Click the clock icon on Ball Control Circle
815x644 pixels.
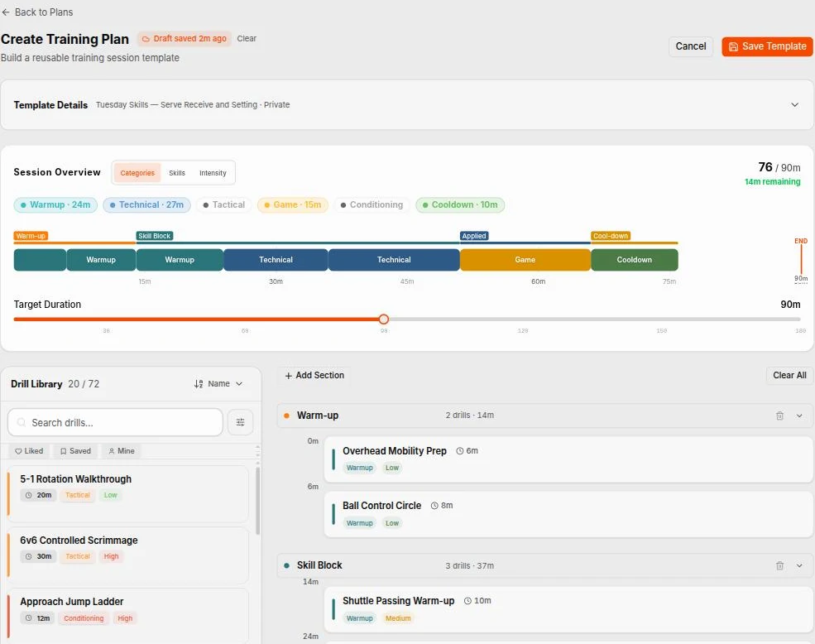point(434,506)
